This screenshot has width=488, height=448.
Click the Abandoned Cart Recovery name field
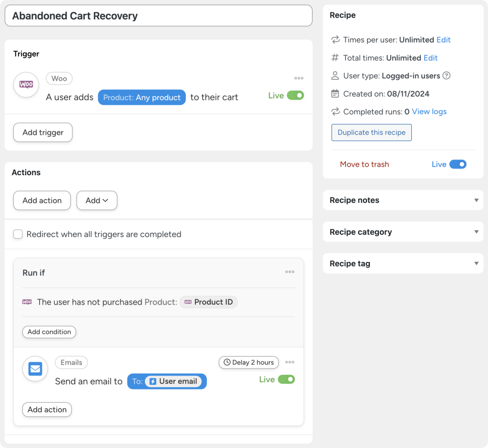click(x=157, y=16)
